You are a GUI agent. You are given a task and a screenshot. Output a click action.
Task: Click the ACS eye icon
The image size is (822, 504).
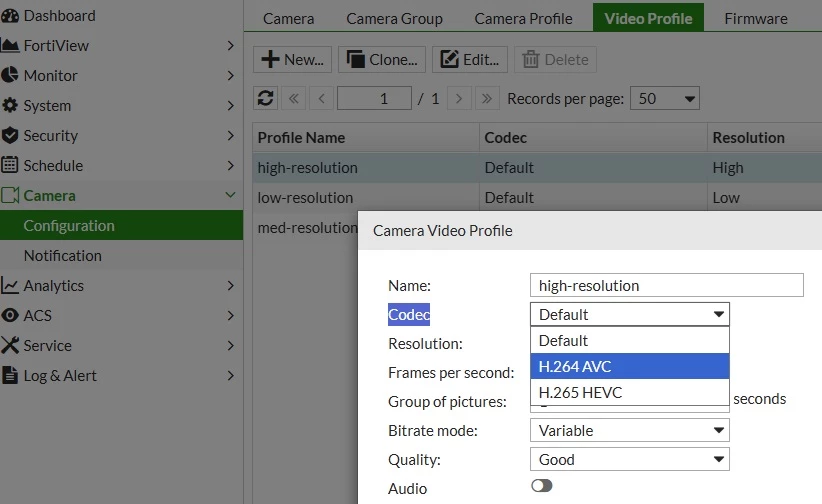tap(9, 315)
